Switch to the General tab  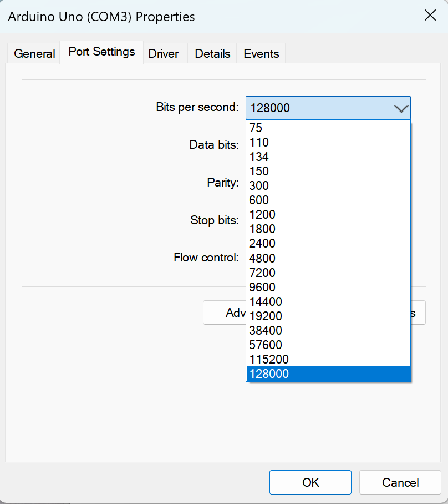pyautogui.click(x=34, y=53)
